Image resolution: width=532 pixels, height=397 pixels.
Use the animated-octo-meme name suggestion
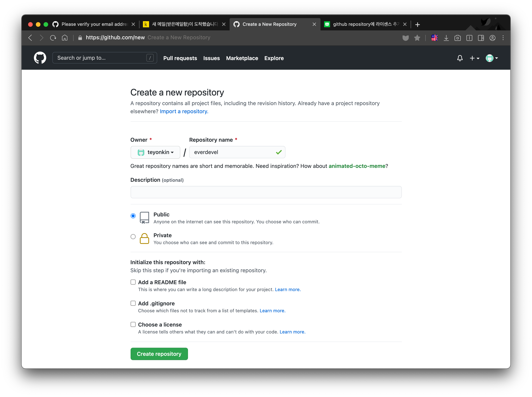pos(357,166)
